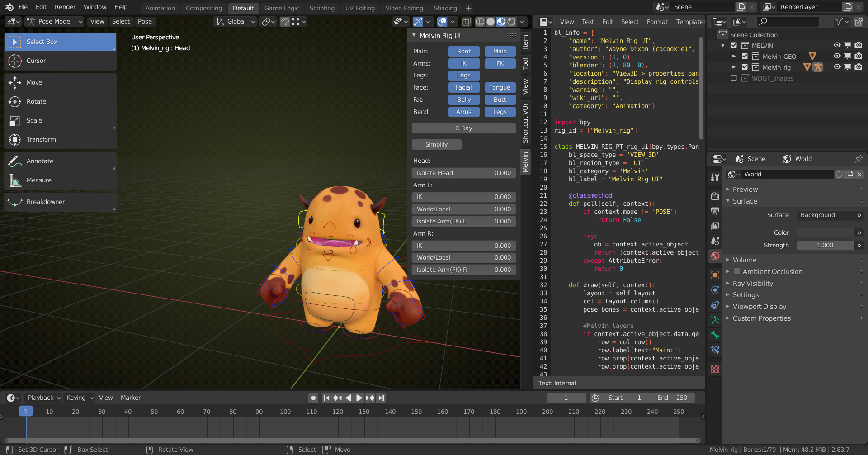Uncheck the Melvin_rig collection checkbox

coord(745,67)
